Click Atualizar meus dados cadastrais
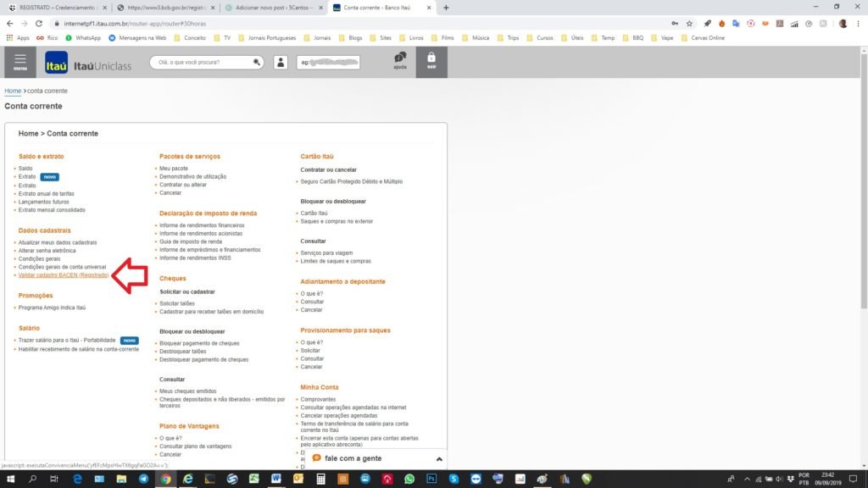Screen dimensions: 868x488 58,242
